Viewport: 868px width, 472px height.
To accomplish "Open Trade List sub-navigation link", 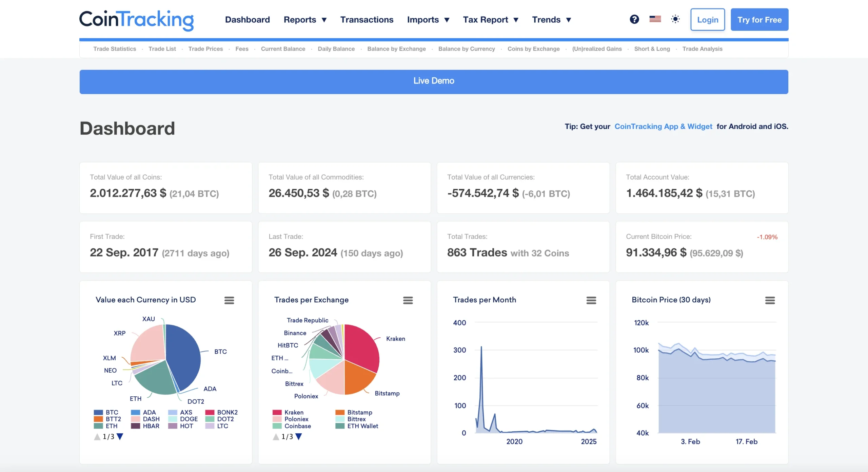I will click(x=162, y=49).
